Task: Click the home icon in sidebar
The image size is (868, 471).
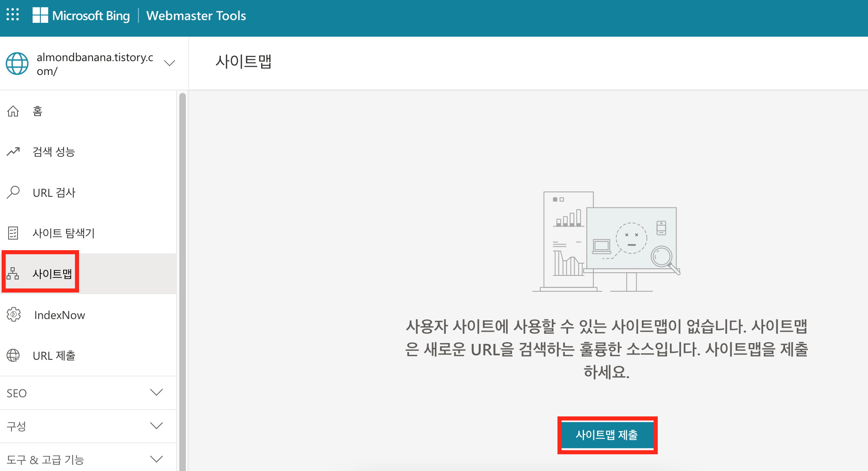Action: point(13,111)
